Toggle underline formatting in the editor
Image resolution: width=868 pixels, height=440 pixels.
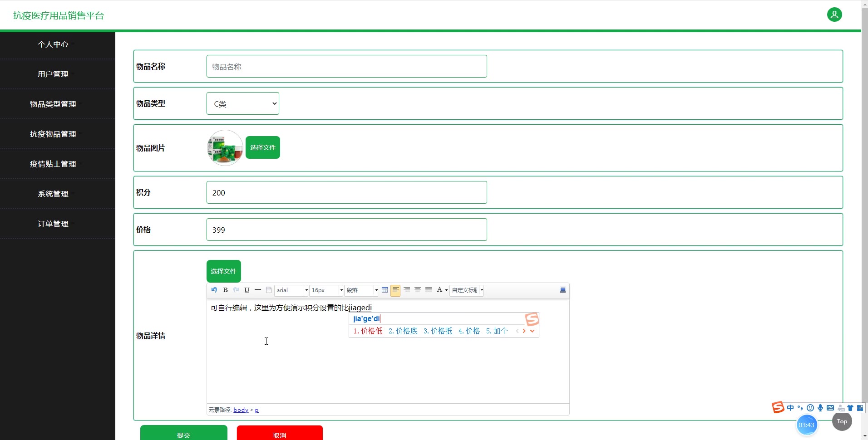coord(247,290)
